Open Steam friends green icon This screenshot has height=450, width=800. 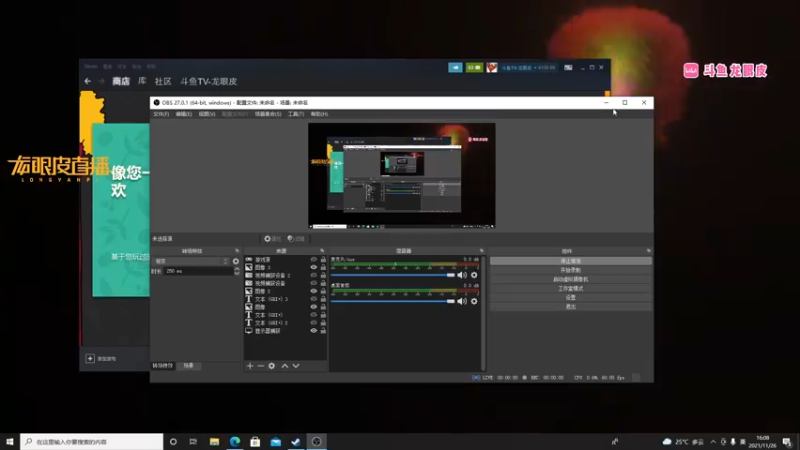pos(474,67)
